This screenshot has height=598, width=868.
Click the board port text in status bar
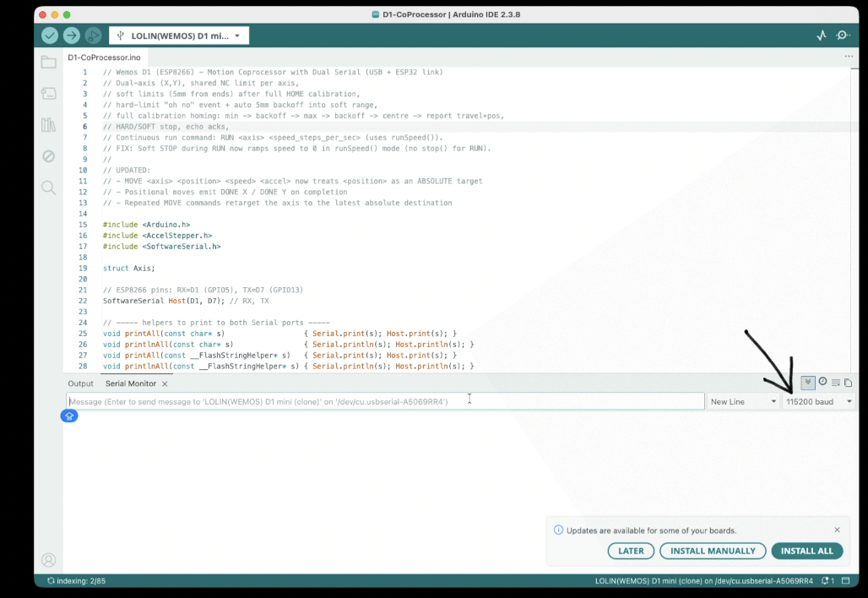(704, 581)
